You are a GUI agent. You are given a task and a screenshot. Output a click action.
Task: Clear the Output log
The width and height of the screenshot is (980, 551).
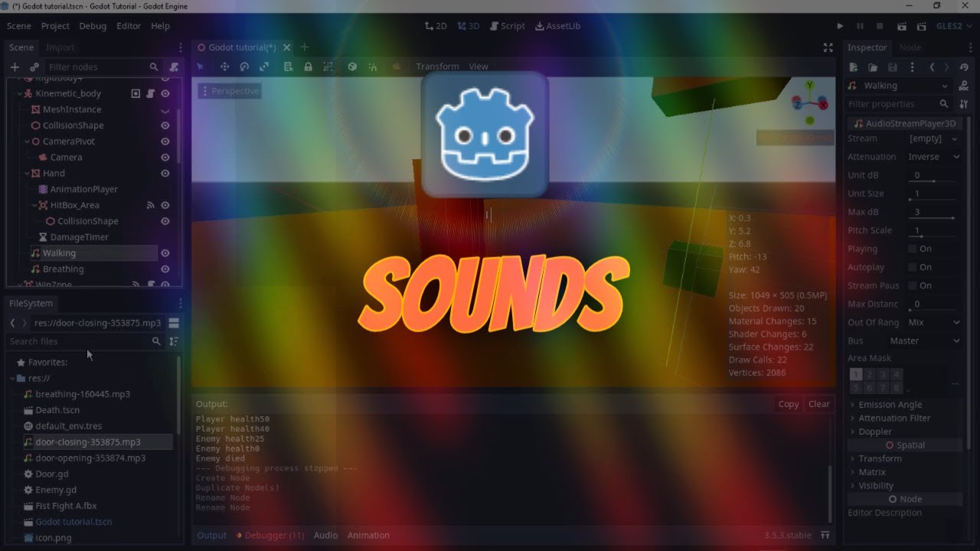tap(819, 404)
